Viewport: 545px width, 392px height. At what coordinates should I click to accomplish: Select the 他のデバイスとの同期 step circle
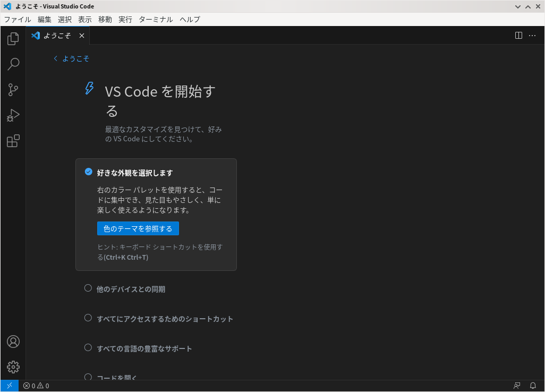coord(88,288)
